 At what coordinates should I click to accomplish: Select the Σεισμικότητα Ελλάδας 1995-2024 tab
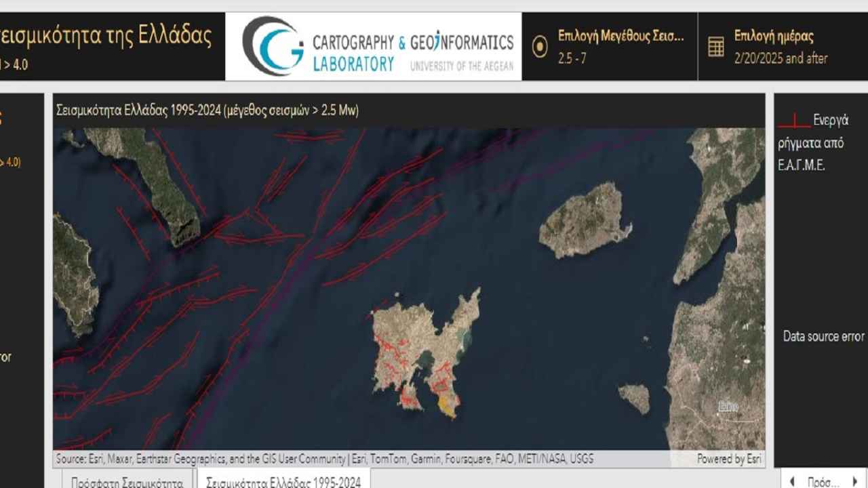click(283, 481)
